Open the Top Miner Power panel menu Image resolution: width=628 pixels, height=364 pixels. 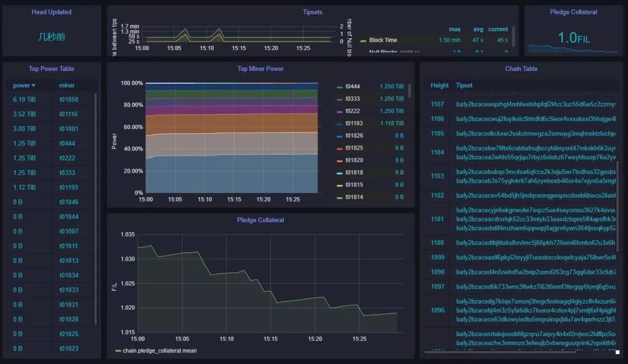tap(261, 69)
